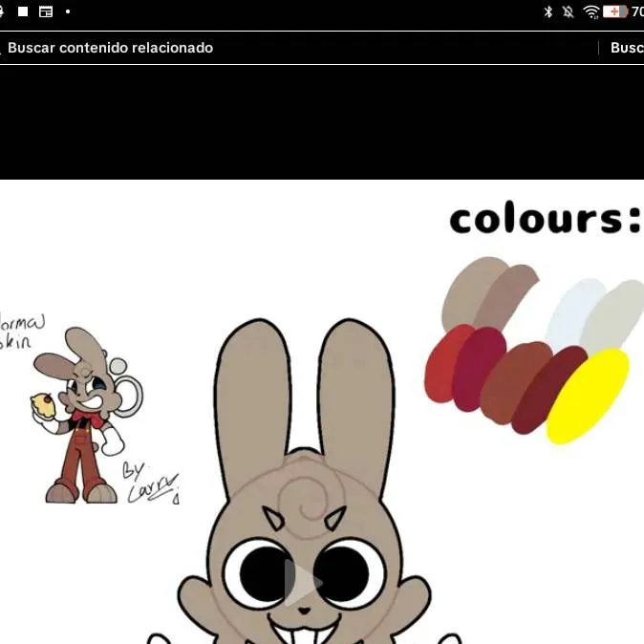
Task: Pick the crimson magenta colour swatch
Action: point(477,370)
